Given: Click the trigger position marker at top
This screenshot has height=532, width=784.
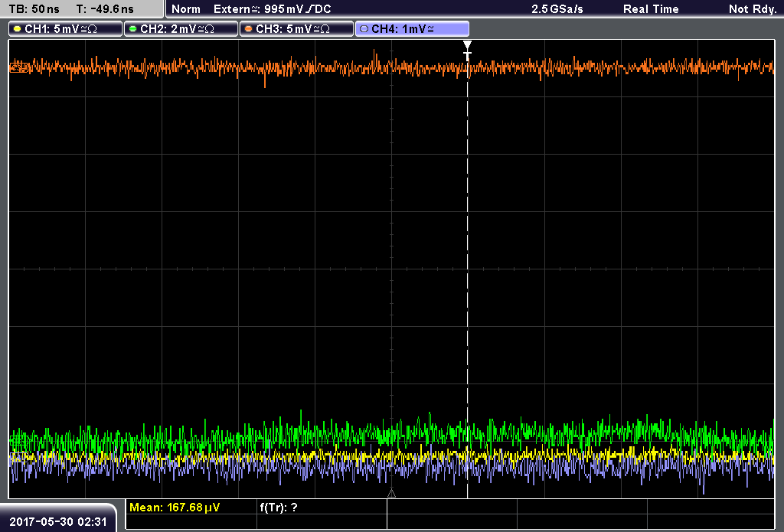Looking at the screenshot, I should coord(468,51).
